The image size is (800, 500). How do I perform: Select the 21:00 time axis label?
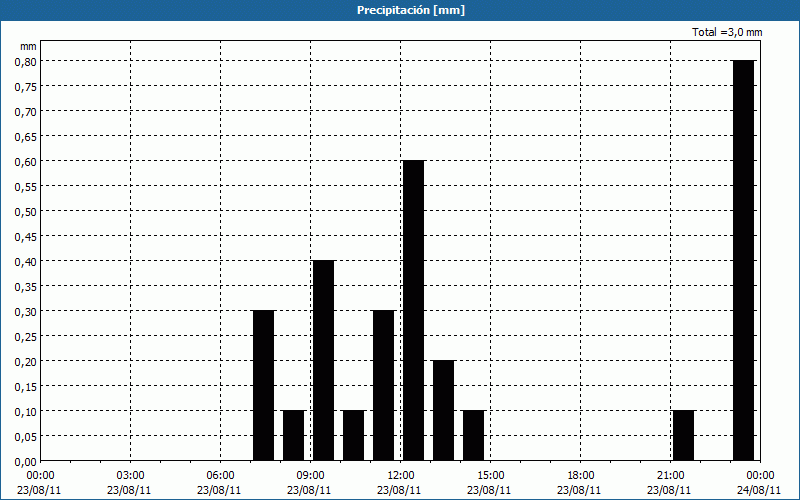tap(670, 476)
